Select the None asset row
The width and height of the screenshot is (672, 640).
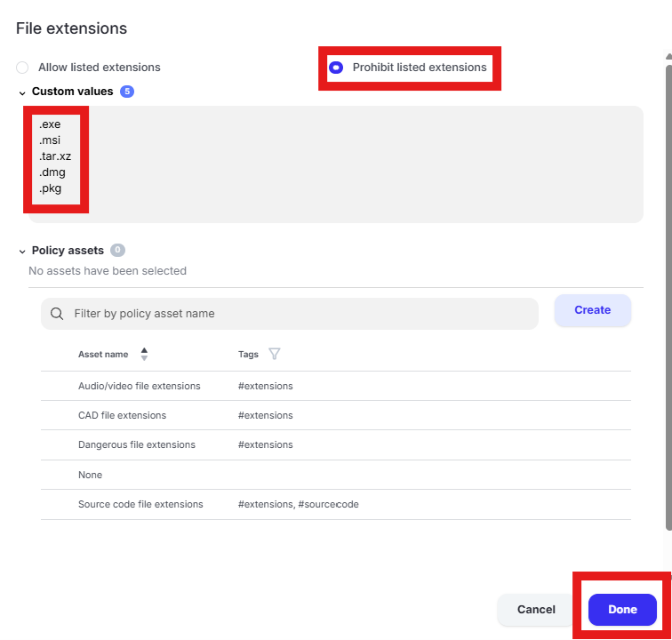pyautogui.click(x=336, y=475)
